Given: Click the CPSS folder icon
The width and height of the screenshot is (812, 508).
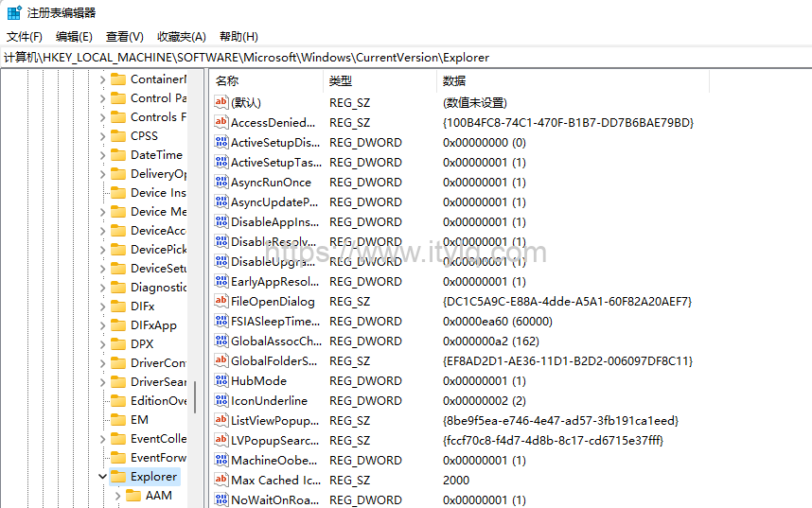Looking at the screenshot, I should (118, 135).
